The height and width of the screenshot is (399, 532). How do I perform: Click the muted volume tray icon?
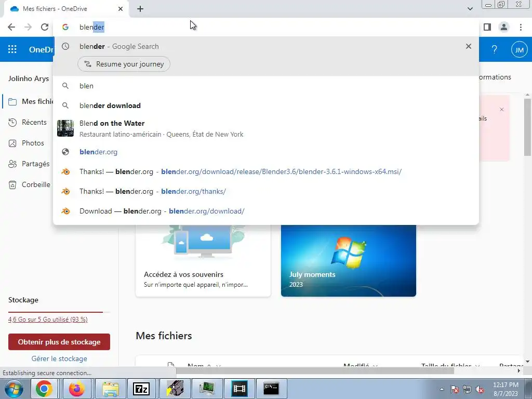coord(480,390)
